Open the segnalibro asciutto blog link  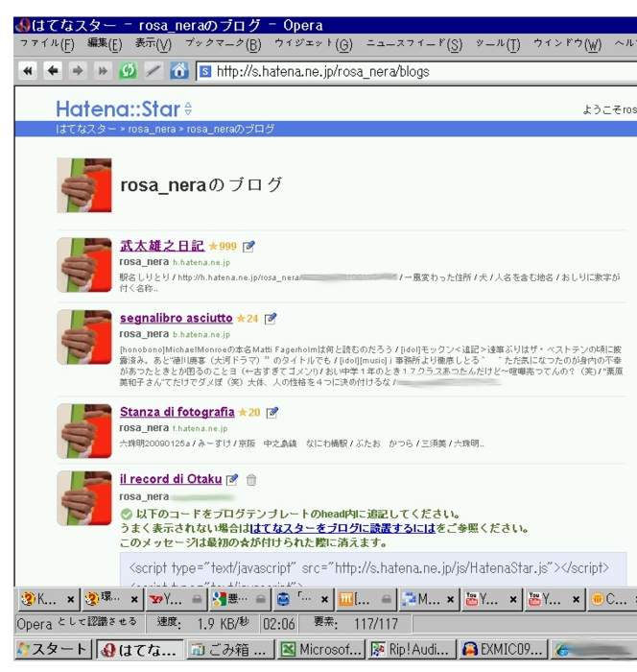[x=177, y=318]
